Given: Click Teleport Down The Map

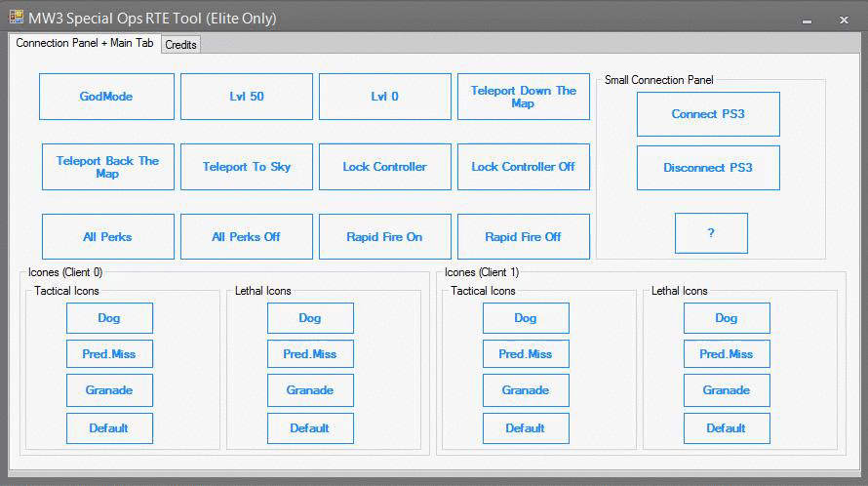Looking at the screenshot, I should [x=523, y=97].
